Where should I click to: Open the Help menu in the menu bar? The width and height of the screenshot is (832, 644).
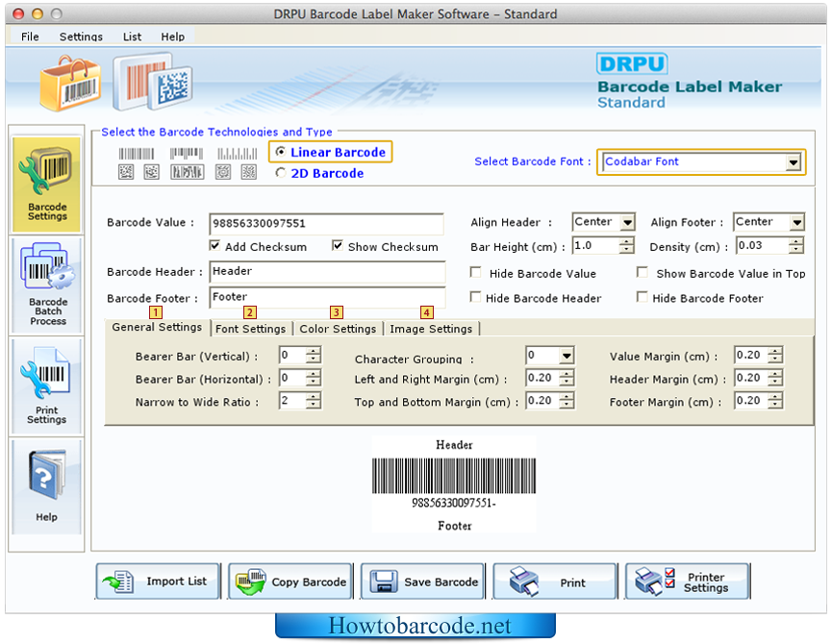(x=172, y=37)
